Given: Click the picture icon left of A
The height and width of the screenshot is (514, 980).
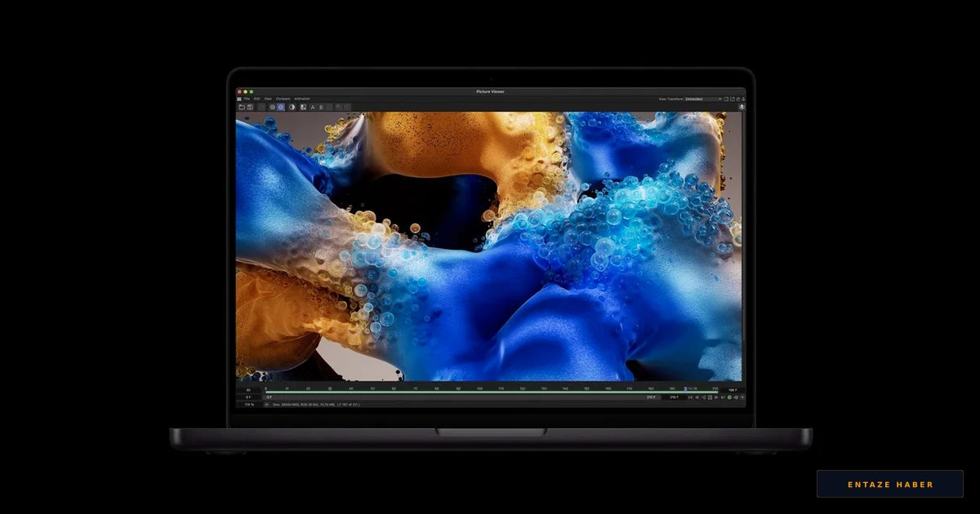Looking at the screenshot, I should (303, 107).
